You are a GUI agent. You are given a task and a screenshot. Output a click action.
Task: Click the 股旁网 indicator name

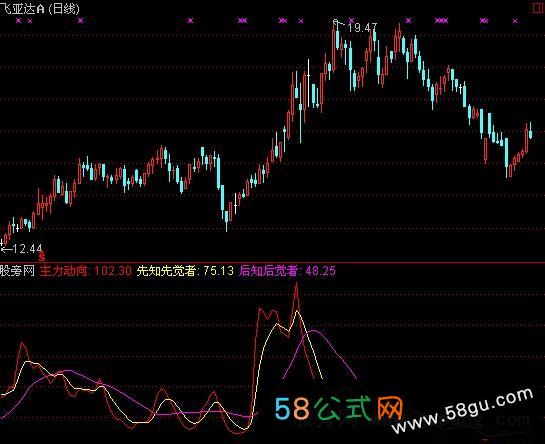[x=17, y=271]
